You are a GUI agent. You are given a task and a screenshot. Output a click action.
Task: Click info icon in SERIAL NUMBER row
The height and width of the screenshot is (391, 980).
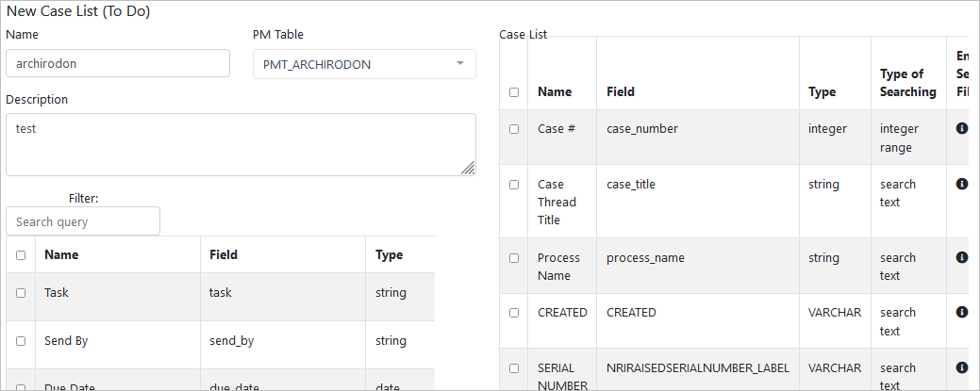point(961,367)
